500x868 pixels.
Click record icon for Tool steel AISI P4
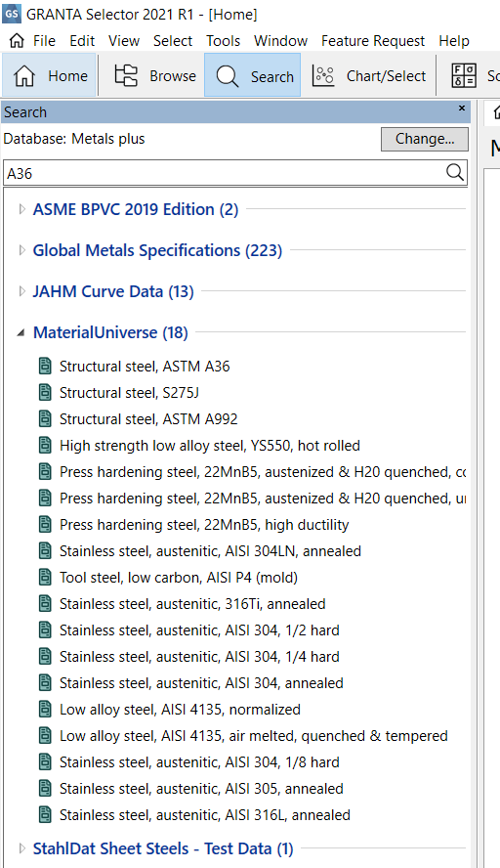tap(45, 578)
